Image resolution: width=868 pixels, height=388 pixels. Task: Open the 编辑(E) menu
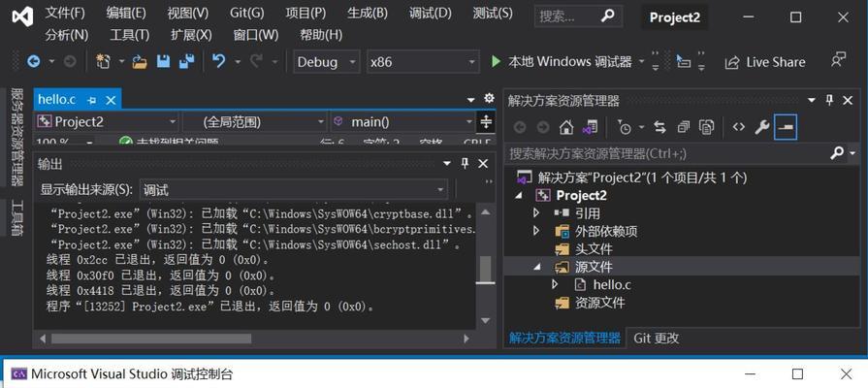pyautogui.click(x=126, y=13)
